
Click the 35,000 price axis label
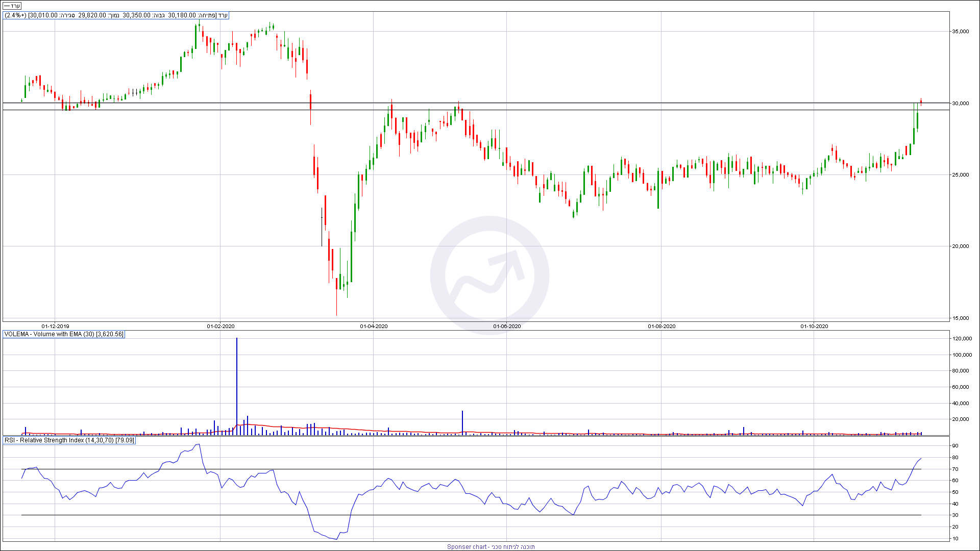tap(960, 32)
